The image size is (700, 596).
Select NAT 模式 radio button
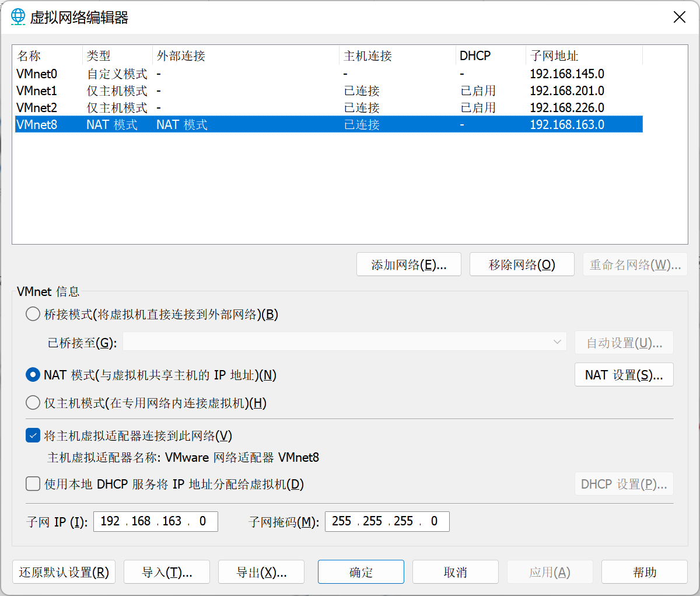coord(33,375)
